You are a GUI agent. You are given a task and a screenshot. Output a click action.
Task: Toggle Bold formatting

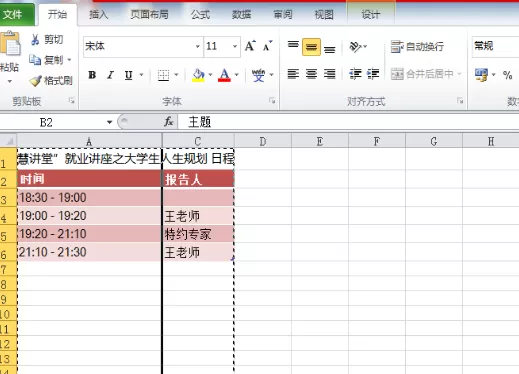point(92,75)
